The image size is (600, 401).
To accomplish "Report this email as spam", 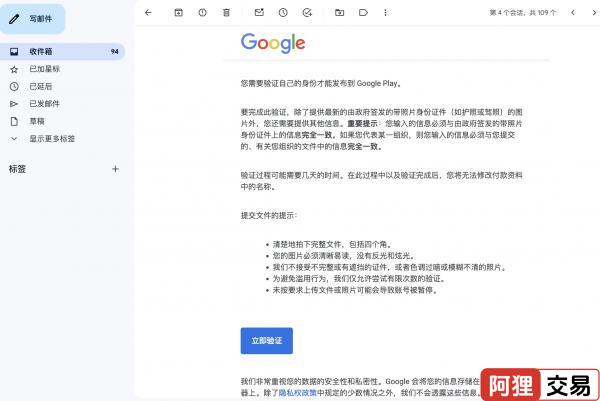I will (202, 13).
